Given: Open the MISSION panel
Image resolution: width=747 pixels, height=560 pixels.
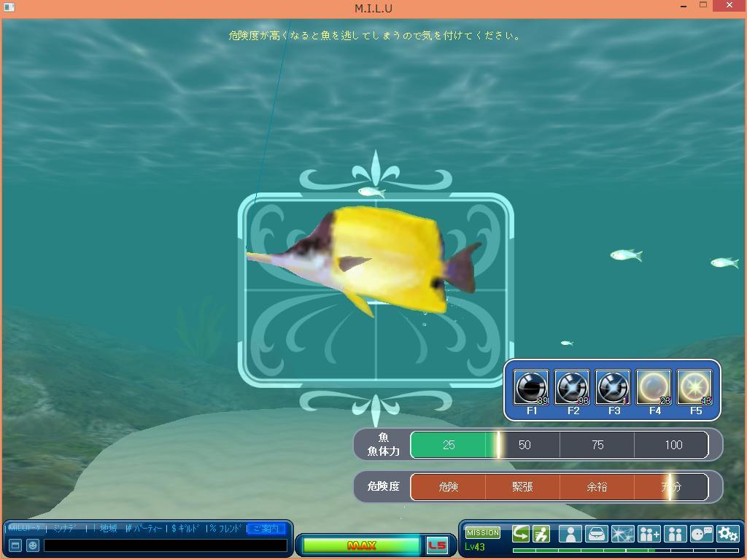Looking at the screenshot, I should pyautogui.click(x=483, y=532).
